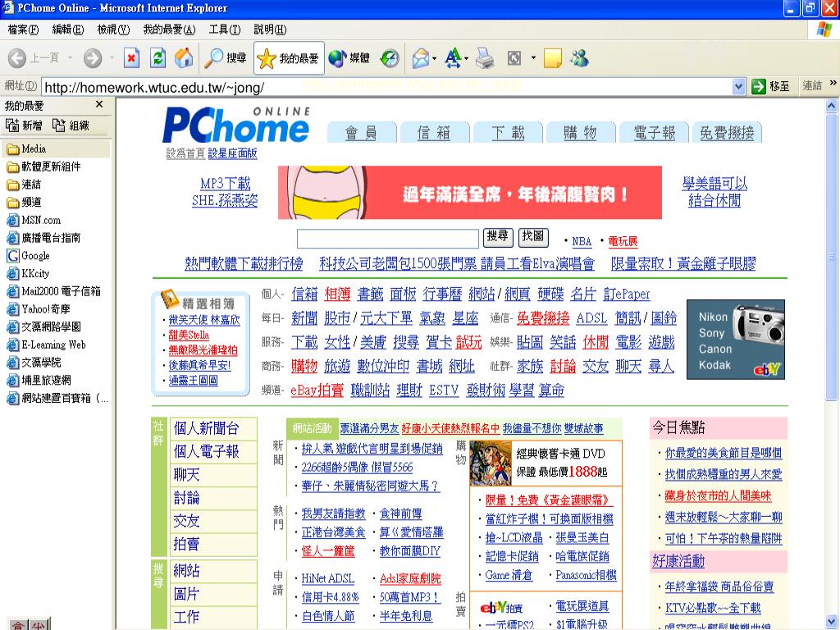Open the Google favorite
This screenshot has height=630, width=840.
29,256
